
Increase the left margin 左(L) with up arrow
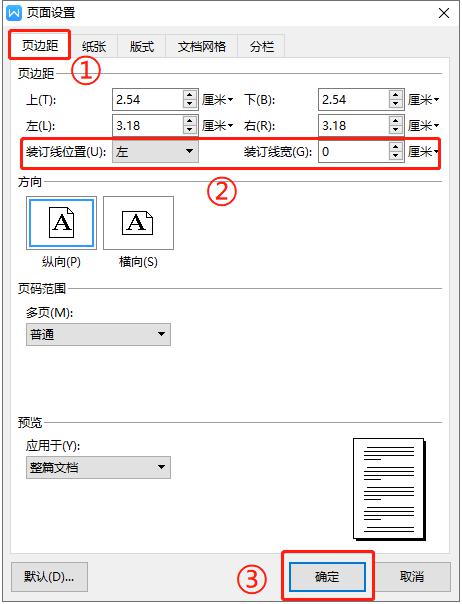click(x=189, y=121)
